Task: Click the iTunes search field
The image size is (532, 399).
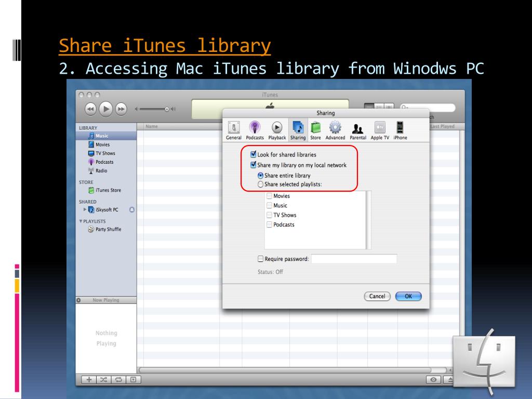Action: (428, 108)
